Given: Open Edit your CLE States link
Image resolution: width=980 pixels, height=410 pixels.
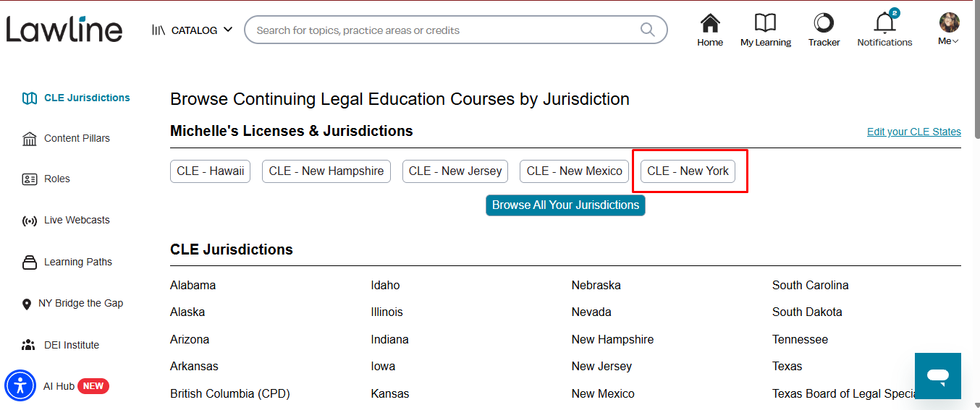Looking at the screenshot, I should (914, 132).
